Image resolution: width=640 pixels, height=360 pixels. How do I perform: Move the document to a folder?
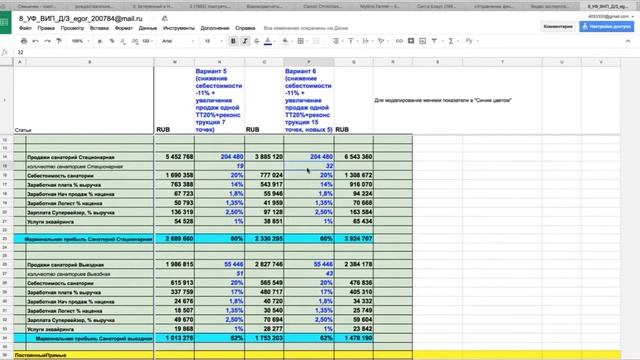(164, 19)
